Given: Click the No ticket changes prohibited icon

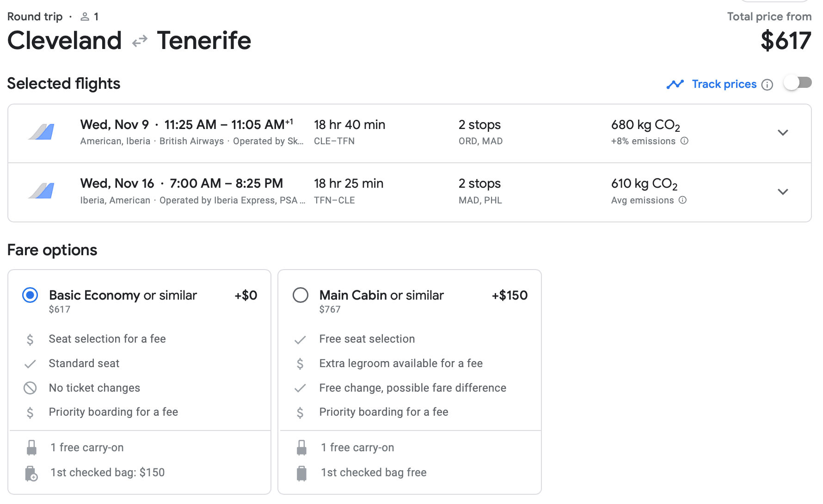Looking at the screenshot, I should pos(30,388).
